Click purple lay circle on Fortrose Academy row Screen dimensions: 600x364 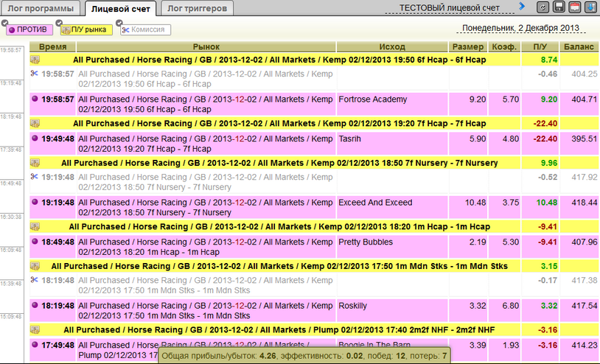point(35,99)
